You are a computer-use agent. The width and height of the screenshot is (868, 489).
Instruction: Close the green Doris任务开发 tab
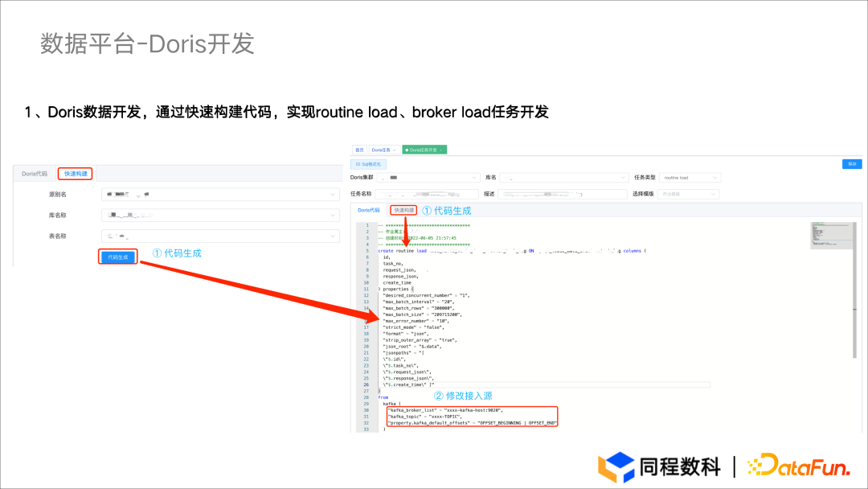pyautogui.click(x=441, y=150)
